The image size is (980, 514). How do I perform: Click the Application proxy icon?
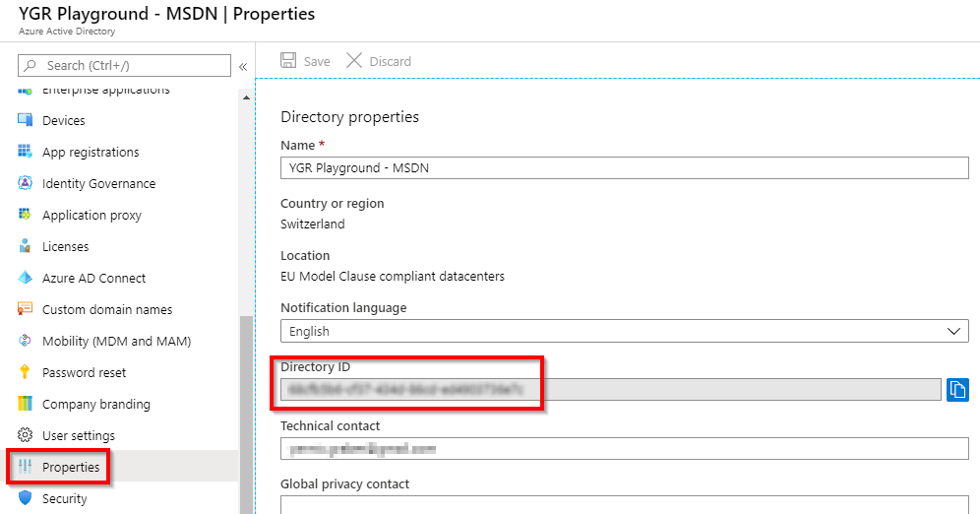pos(25,215)
